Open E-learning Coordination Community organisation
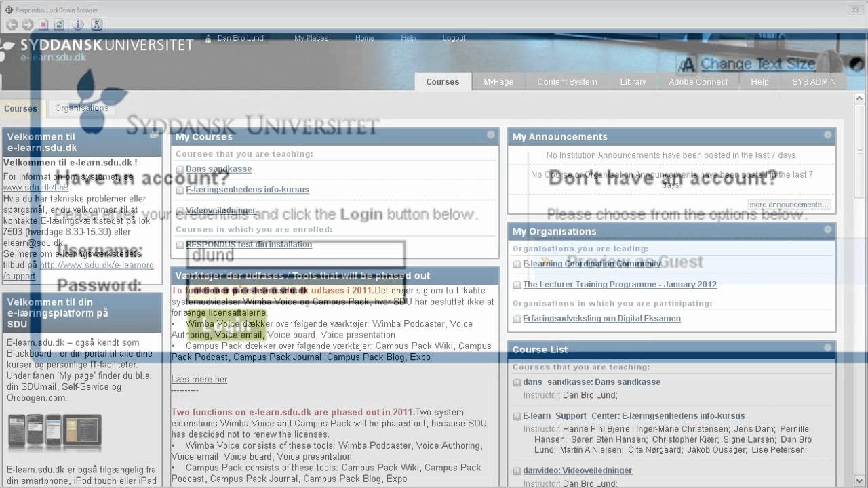This screenshot has height=488, width=868. pos(592,264)
